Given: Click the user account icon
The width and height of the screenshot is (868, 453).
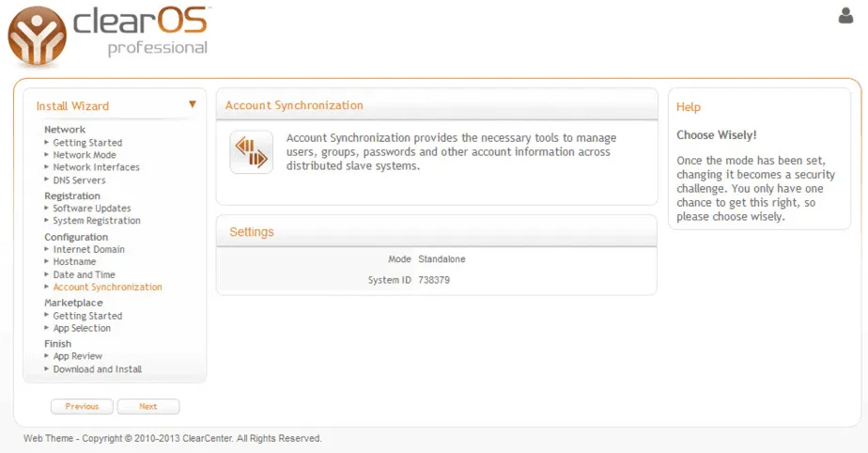Looking at the screenshot, I should (x=845, y=16).
